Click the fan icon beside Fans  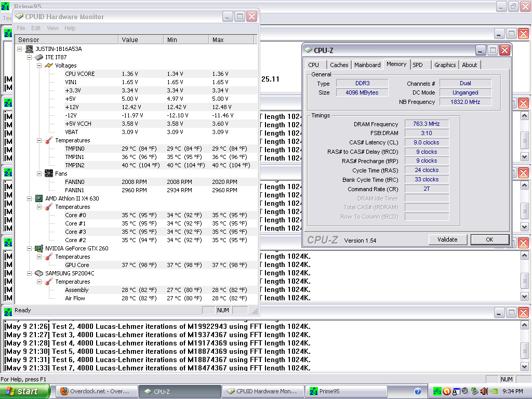click(48, 174)
